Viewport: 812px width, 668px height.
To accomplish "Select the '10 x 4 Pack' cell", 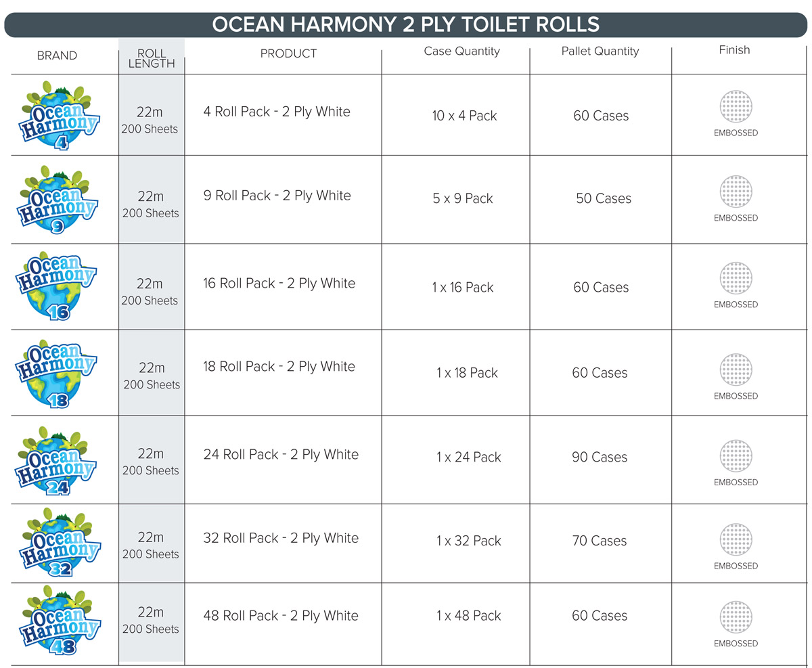I will pos(464,116).
